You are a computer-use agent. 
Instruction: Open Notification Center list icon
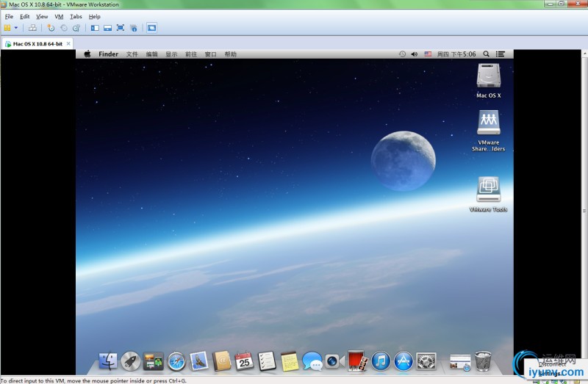[501, 54]
